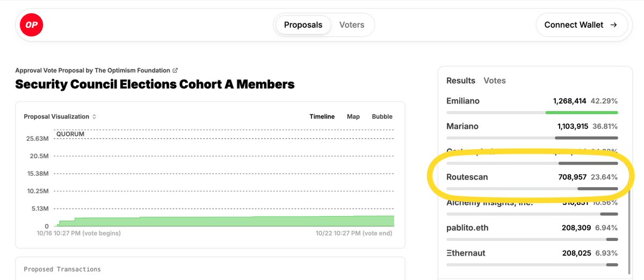Click the Mariano vote count 1,103,915

tap(573, 126)
